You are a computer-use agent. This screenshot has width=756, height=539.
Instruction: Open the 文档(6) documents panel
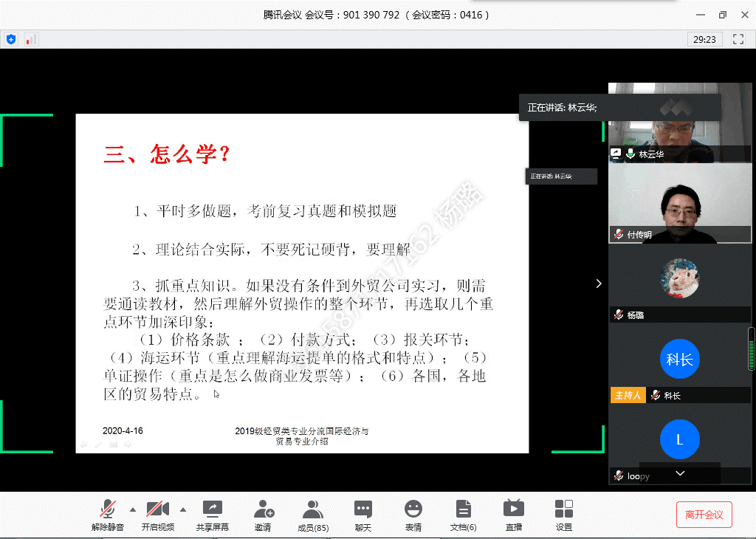[463, 509]
